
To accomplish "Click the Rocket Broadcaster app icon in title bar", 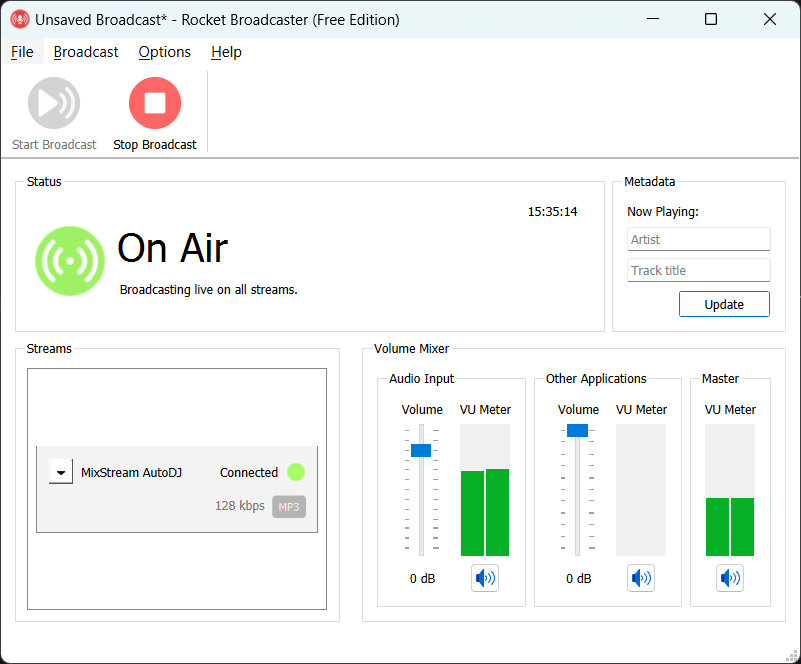I will point(20,19).
